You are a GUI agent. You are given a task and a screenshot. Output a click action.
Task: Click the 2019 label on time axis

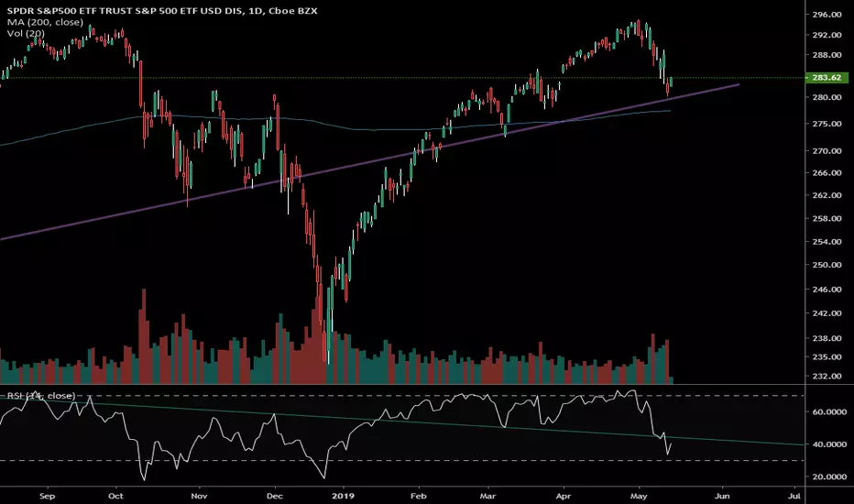tap(344, 496)
